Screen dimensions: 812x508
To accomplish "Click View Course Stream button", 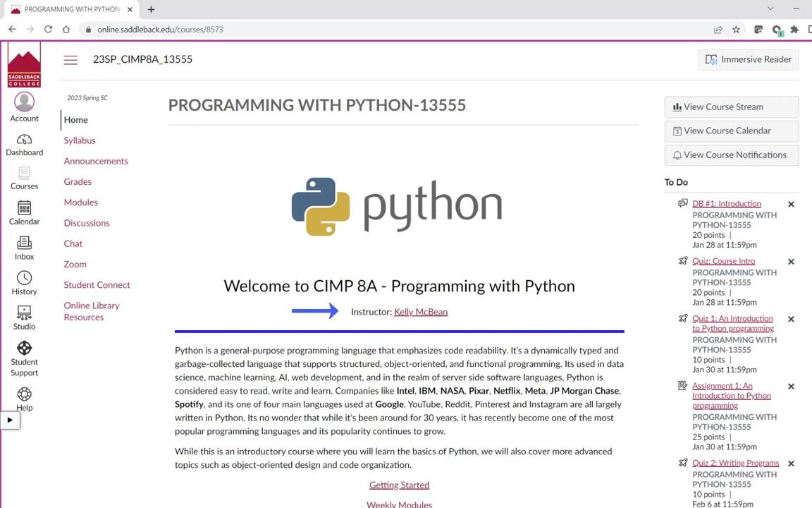I will pos(731,107).
